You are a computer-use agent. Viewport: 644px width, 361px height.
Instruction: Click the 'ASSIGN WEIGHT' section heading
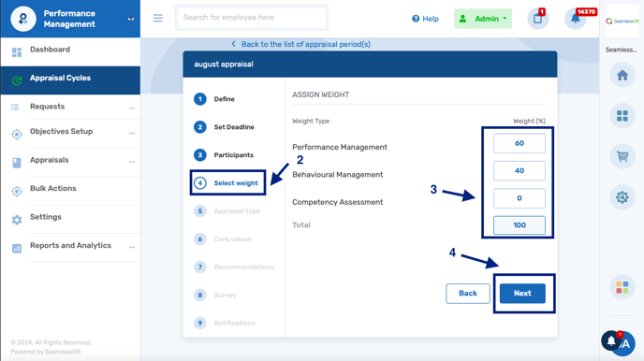tap(320, 94)
